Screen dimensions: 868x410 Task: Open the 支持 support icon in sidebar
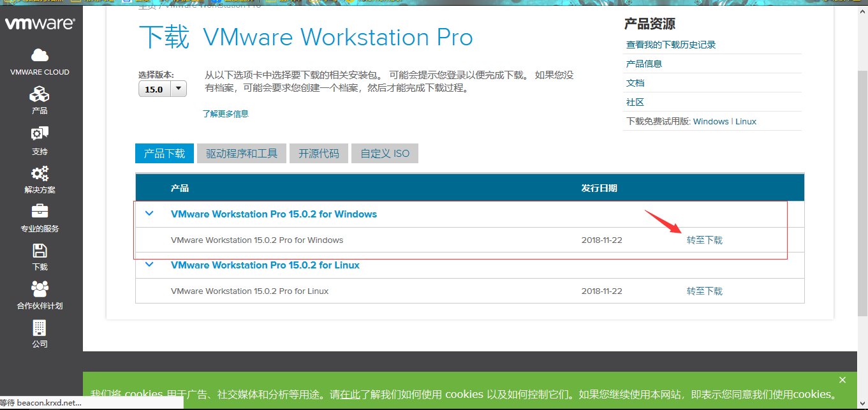pyautogui.click(x=40, y=133)
